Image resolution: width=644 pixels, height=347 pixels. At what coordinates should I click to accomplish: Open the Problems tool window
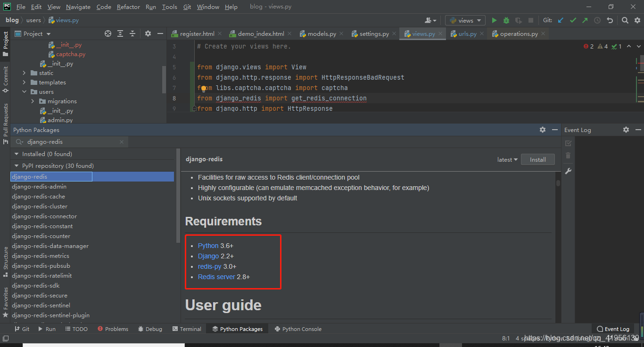click(x=112, y=329)
